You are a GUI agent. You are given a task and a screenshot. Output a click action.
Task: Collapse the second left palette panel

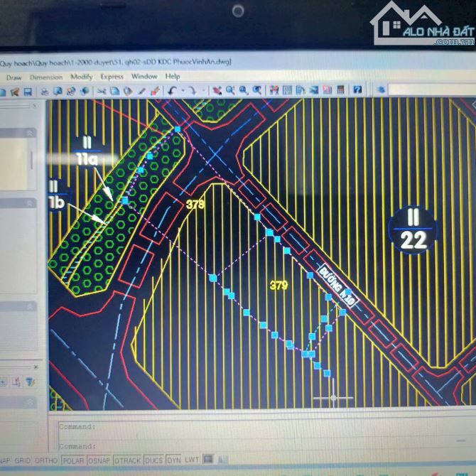[x=31, y=203]
